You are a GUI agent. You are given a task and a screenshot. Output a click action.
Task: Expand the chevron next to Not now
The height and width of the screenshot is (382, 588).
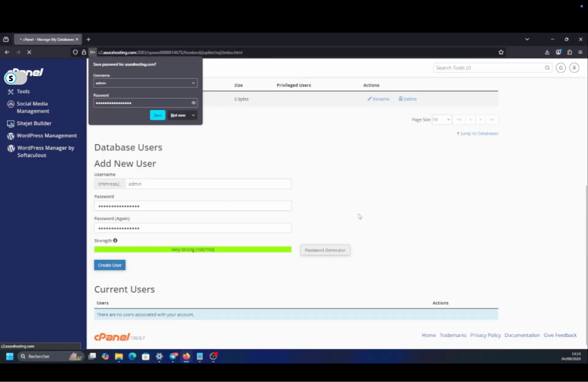click(193, 115)
